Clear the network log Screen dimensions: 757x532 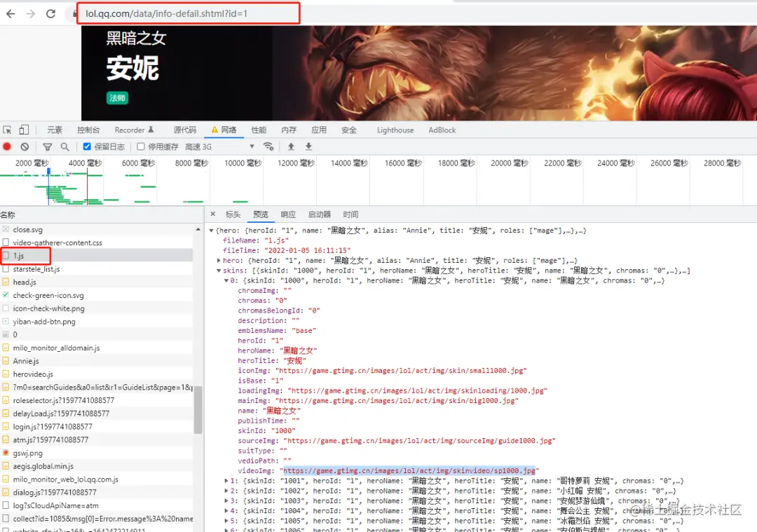(x=25, y=146)
